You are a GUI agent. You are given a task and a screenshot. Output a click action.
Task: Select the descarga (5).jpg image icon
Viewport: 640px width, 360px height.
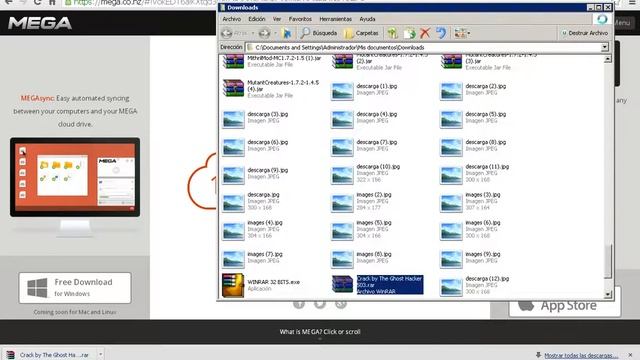(451, 119)
